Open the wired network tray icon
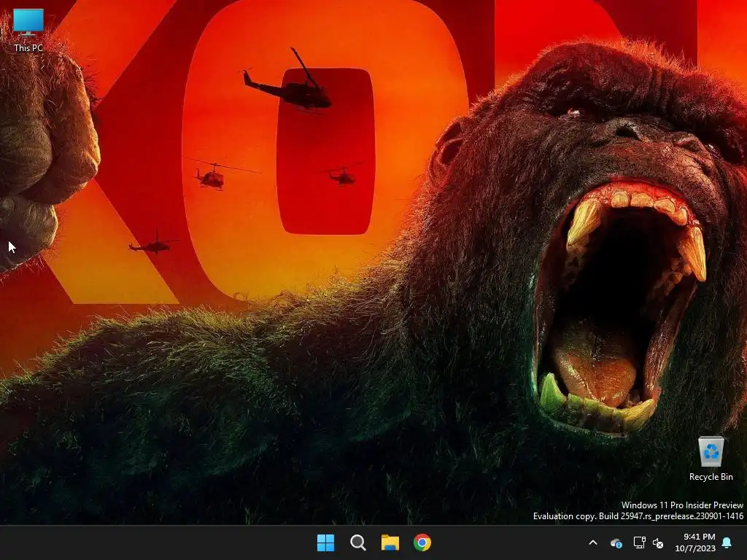 pos(639,542)
